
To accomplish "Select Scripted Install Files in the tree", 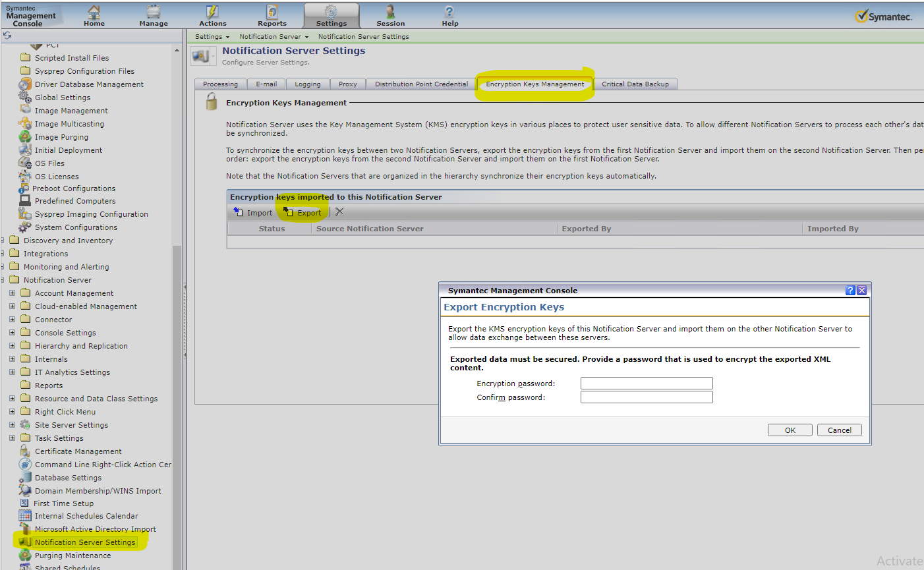I will (x=72, y=58).
